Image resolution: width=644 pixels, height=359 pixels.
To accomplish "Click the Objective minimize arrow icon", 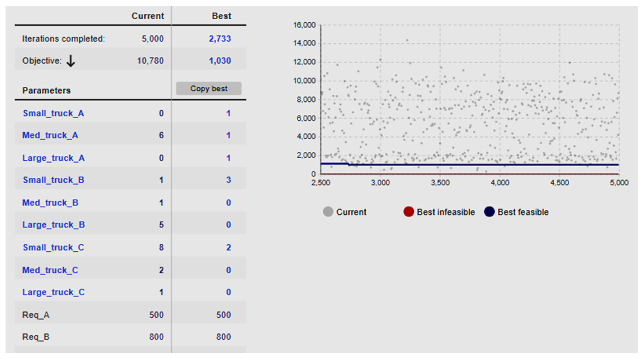I will click(71, 61).
